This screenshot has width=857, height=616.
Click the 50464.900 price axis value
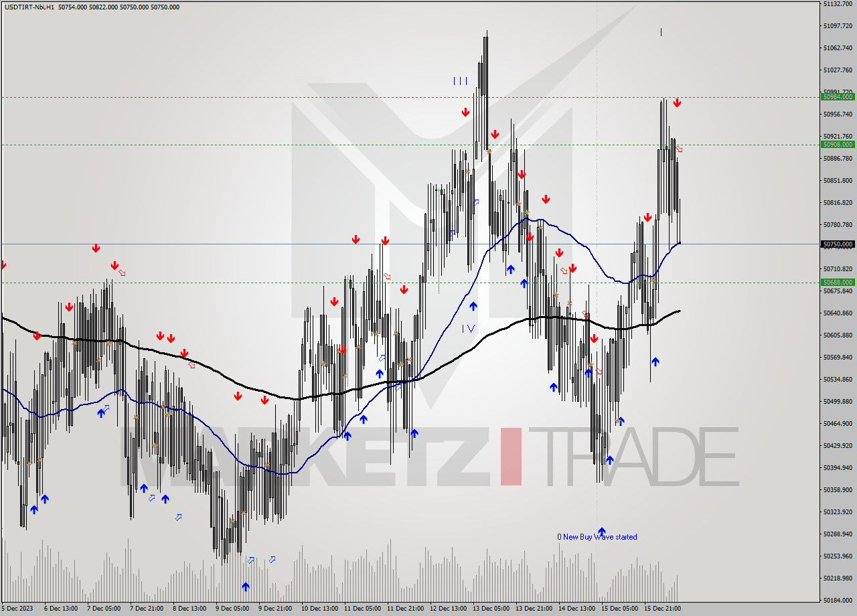[x=838, y=424]
